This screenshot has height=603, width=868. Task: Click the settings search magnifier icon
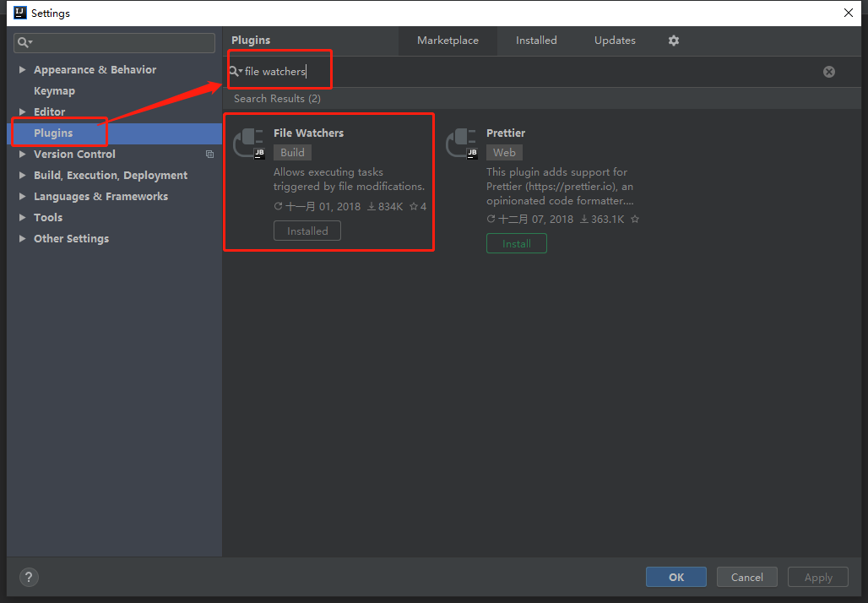[x=24, y=42]
